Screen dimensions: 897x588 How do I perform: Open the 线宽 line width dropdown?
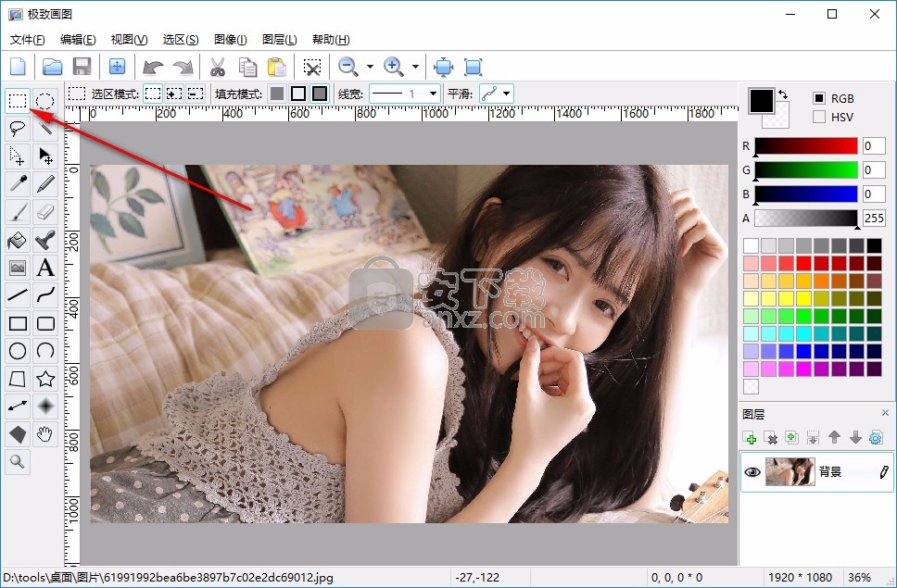pyautogui.click(x=404, y=94)
